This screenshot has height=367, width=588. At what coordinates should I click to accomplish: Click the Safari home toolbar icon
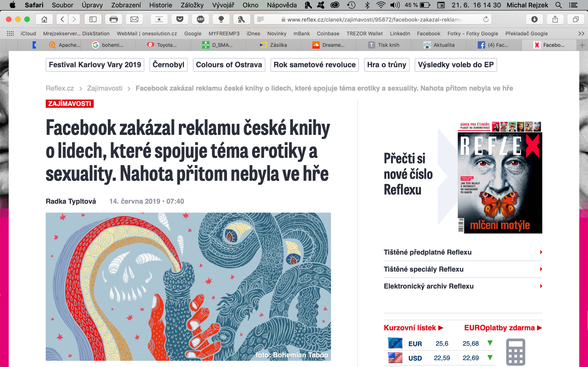pyautogui.click(x=44, y=19)
